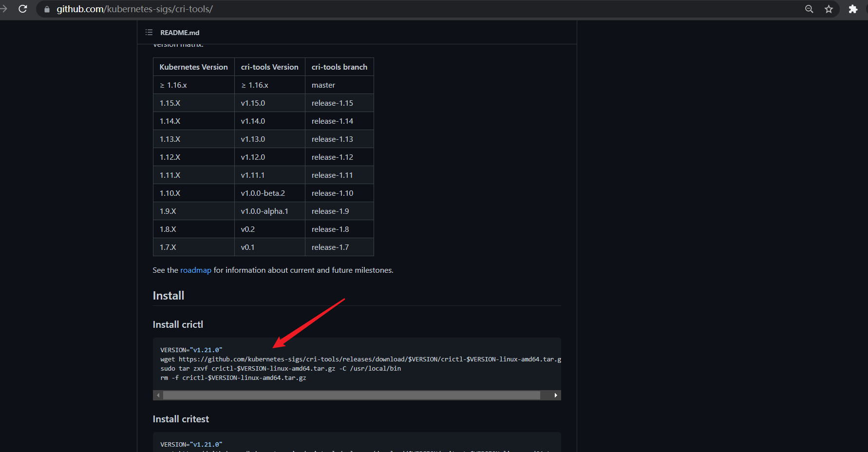Select the release-1.12 cell
The image size is (868, 452).
click(x=340, y=157)
